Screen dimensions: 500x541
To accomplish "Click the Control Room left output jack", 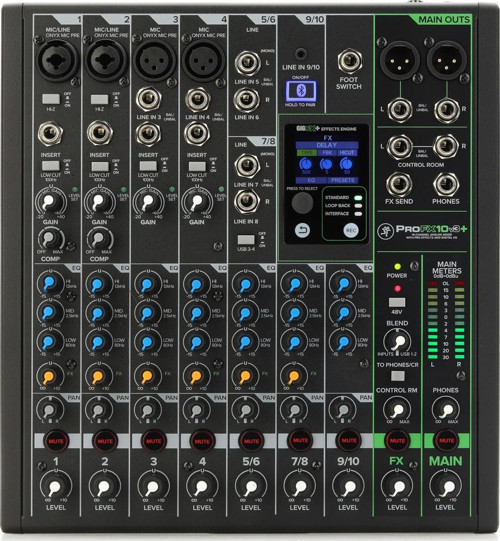I will point(399,147).
